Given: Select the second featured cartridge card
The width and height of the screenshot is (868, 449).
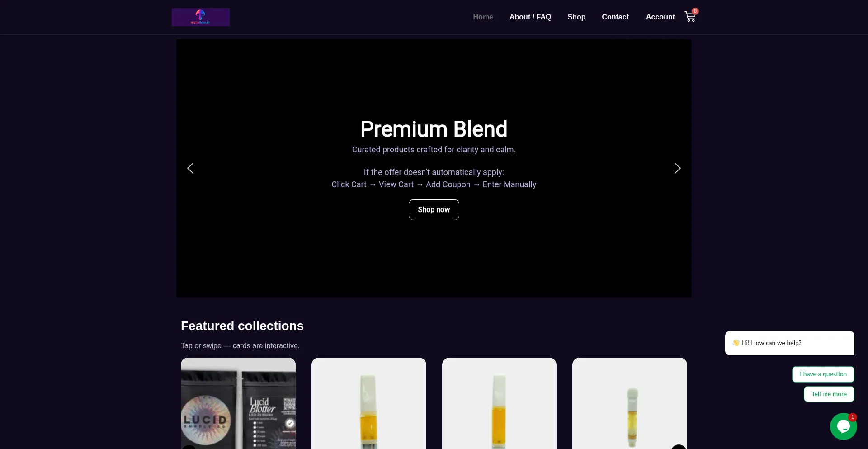Looking at the screenshot, I should pyautogui.click(x=368, y=403).
